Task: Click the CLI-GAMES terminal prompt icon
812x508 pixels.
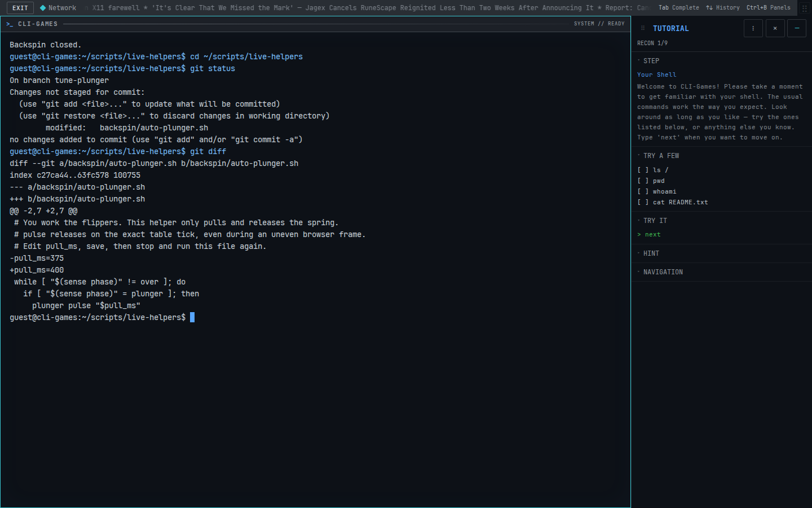Action: (10, 24)
